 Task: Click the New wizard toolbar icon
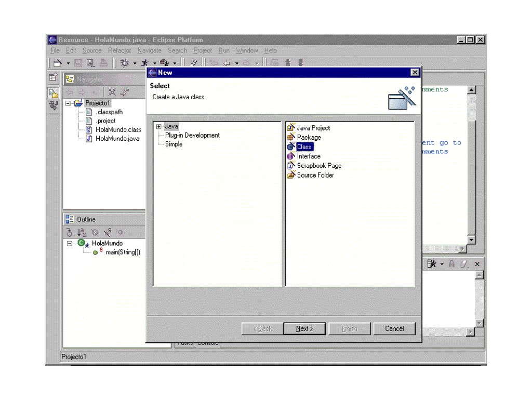pos(58,63)
